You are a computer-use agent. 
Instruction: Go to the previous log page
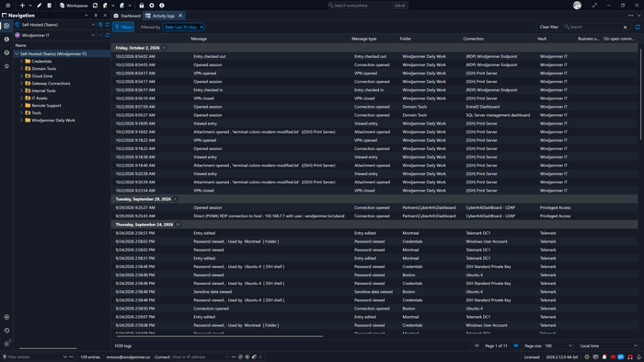477,346
